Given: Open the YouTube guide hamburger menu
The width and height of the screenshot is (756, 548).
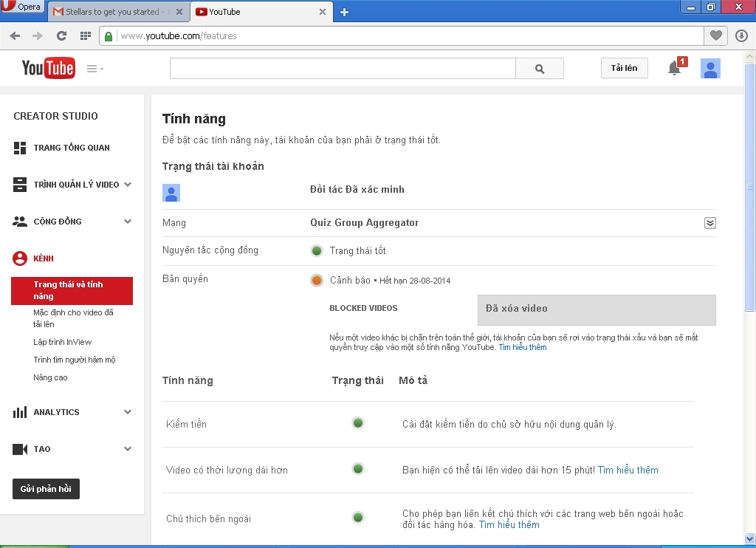Looking at the screenshot, I should point(95,69).
